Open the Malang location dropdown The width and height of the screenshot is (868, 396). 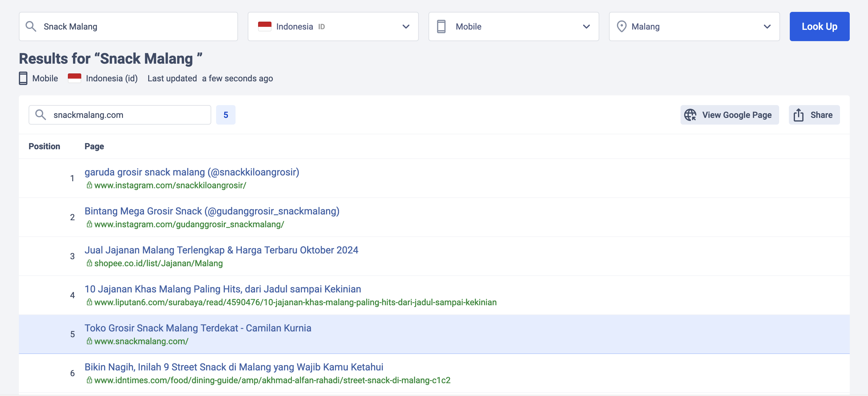click(694, 27)
